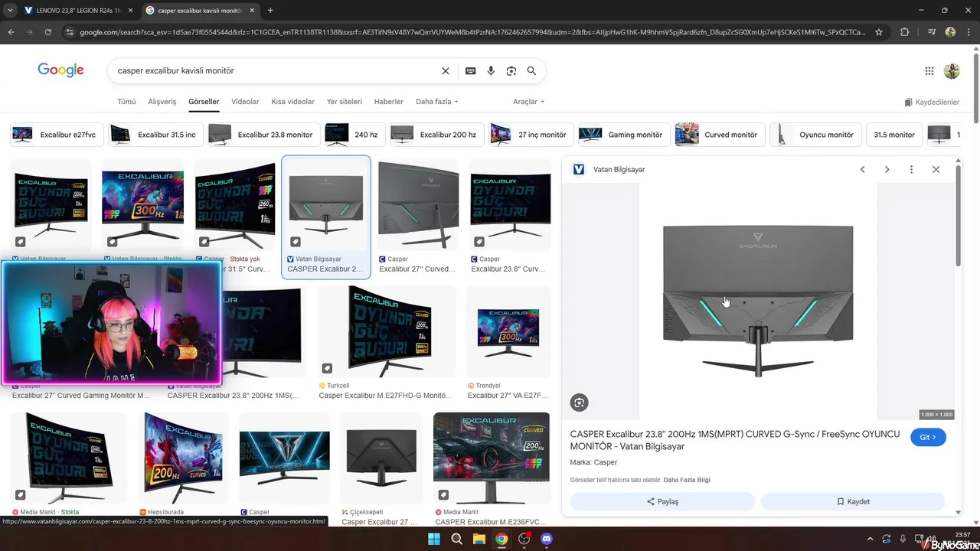Screen dimensions: 980x551
Task: Filter by 31.5 monitor chip
Action: pyautogui.click(x=894, y=135)
